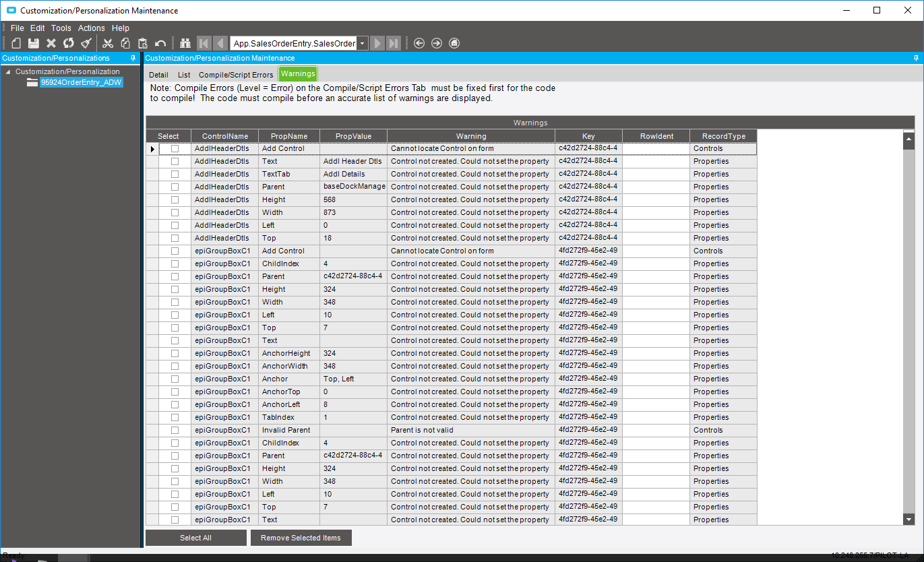The image size is (924, 562).
Task: Click the Select All button
Action: (196, 538)
